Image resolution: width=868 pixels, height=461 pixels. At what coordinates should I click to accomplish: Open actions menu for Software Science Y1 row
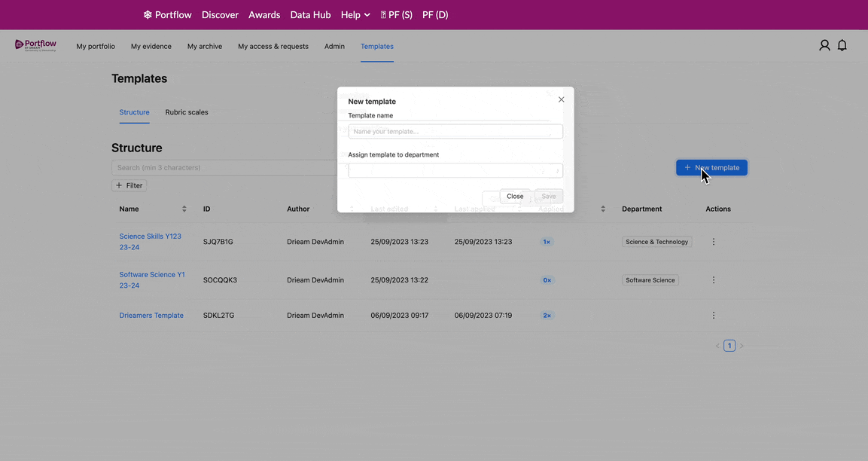713,279
